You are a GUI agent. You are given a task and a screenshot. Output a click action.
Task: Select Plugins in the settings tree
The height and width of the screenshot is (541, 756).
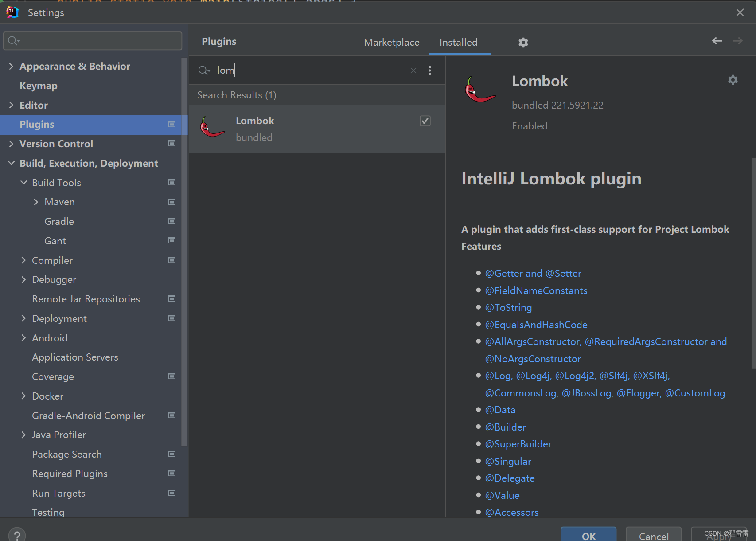point(94,125)
